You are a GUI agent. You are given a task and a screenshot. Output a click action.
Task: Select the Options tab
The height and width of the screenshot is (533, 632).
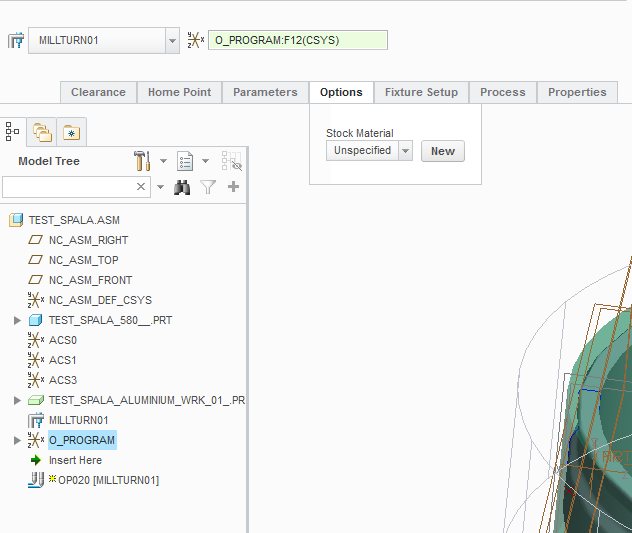tap(341, 92)
